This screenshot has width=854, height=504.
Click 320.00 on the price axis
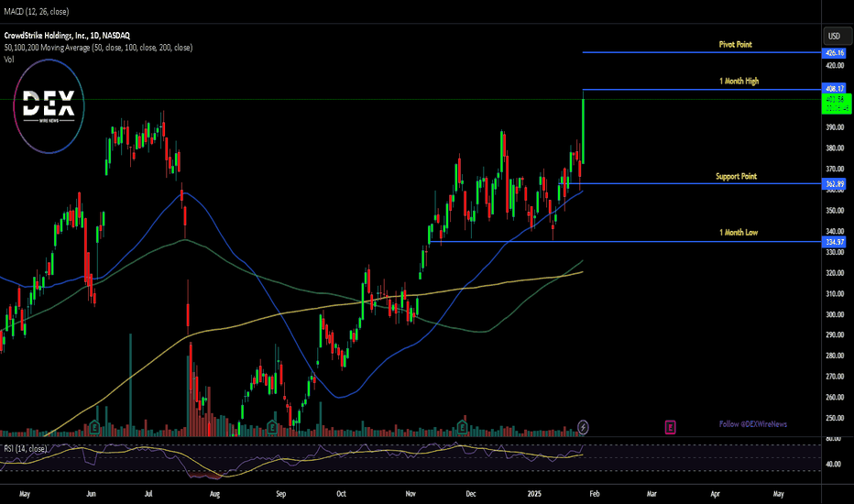835,273
